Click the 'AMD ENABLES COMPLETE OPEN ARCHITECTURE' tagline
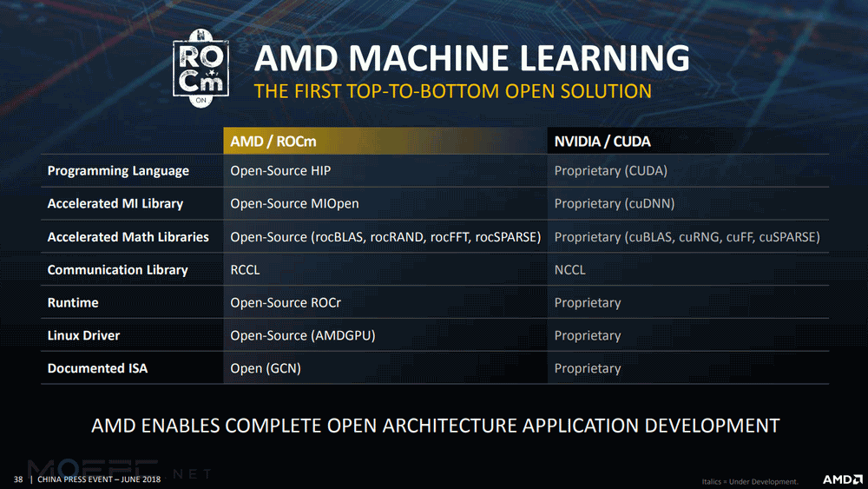The width and height of the screenshot is (868, 489). coord(435,426)
